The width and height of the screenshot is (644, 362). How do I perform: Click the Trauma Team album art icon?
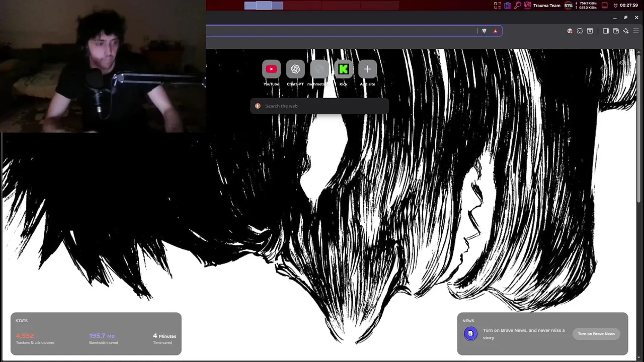point(527,6)
